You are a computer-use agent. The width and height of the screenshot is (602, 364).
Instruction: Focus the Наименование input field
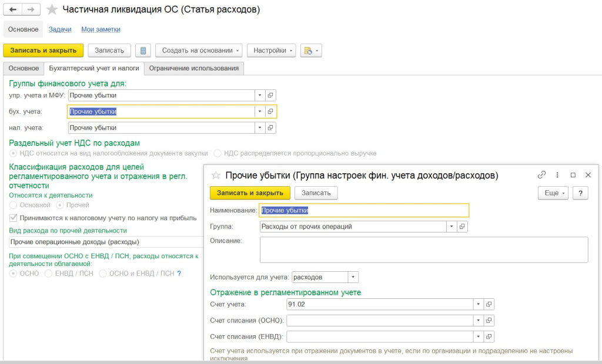click(364, 210)
